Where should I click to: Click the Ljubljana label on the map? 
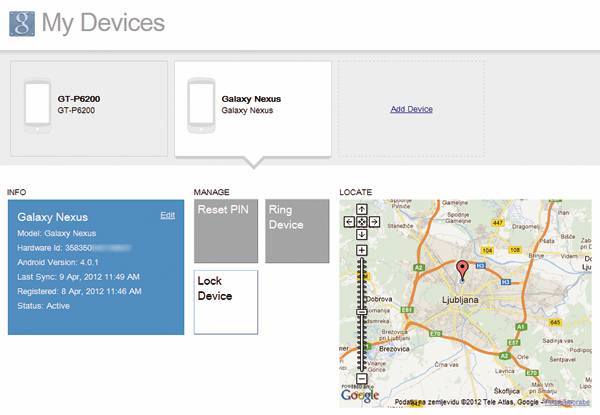tap(460, 299)
